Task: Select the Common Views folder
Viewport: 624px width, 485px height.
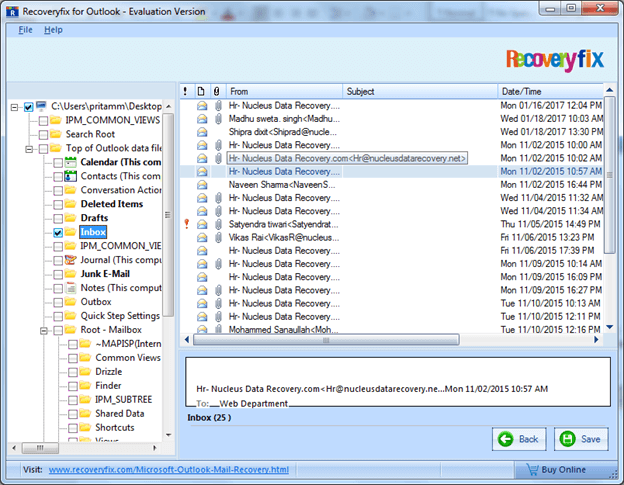Action: point(128,358)
